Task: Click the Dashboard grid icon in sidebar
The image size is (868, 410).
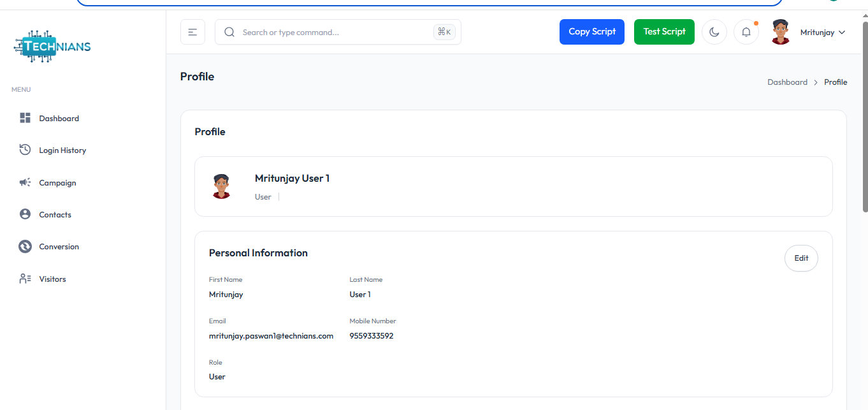Action: click(x=25, y=118)
